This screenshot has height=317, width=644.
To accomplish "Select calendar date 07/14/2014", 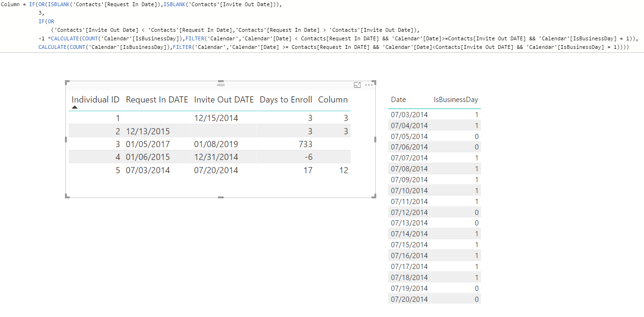I will 409,234.
